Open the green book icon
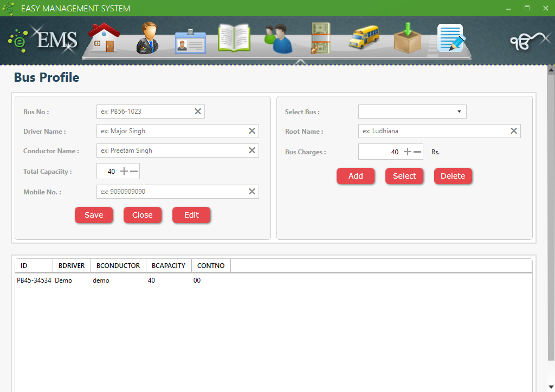The height and width of the screenshot is (392, 555). tap(234, 38)
